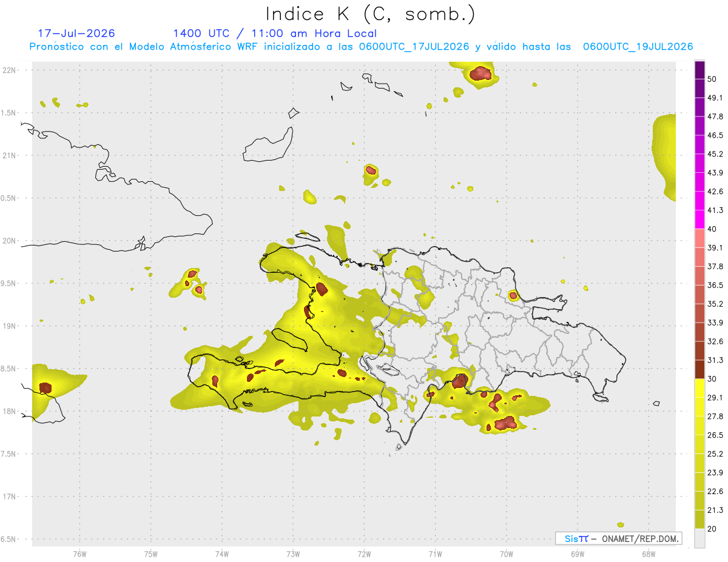Click the olive swatch between 20 and 21.3
Image resolution: width=728 pixels, height=562 pixels.
[x=700, y=518]
